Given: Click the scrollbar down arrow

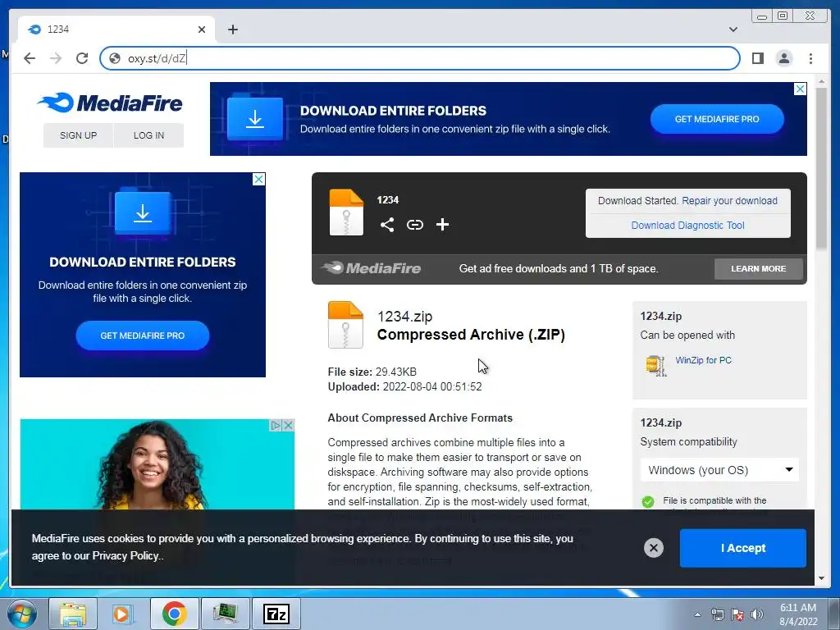Looking at the screenshot, I should 821,578.
